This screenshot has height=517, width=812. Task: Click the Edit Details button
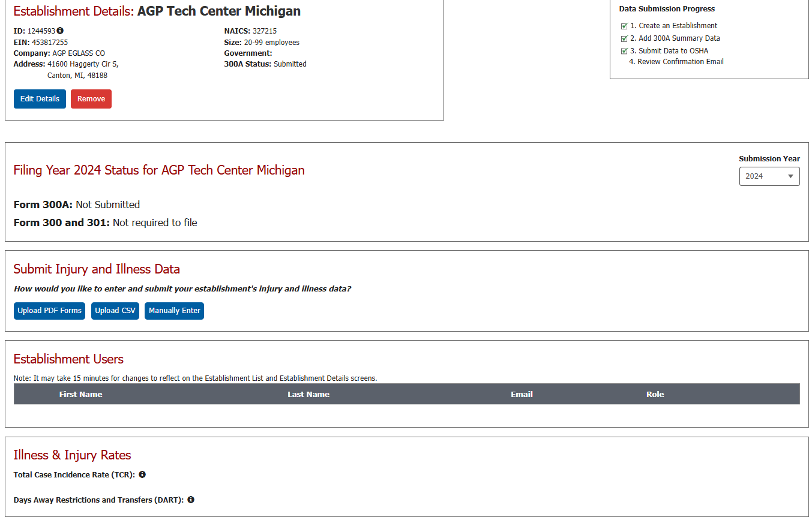40,99
